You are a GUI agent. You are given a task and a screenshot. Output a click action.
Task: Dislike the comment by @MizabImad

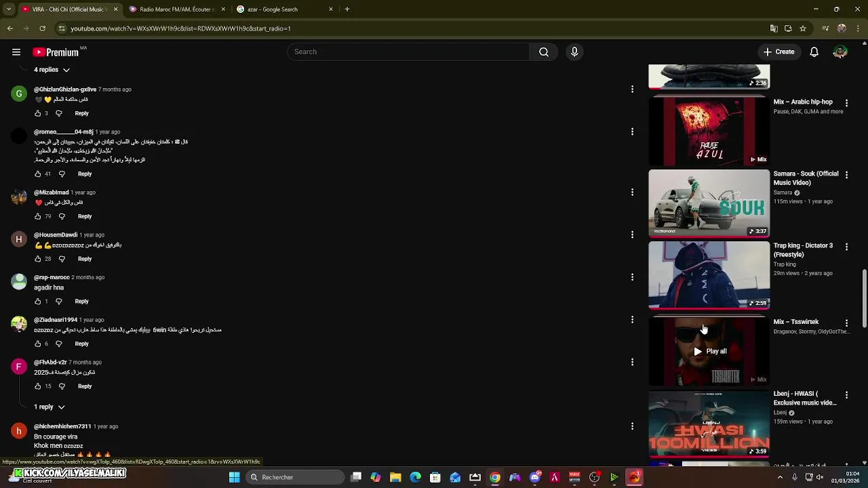coord(62,216)
